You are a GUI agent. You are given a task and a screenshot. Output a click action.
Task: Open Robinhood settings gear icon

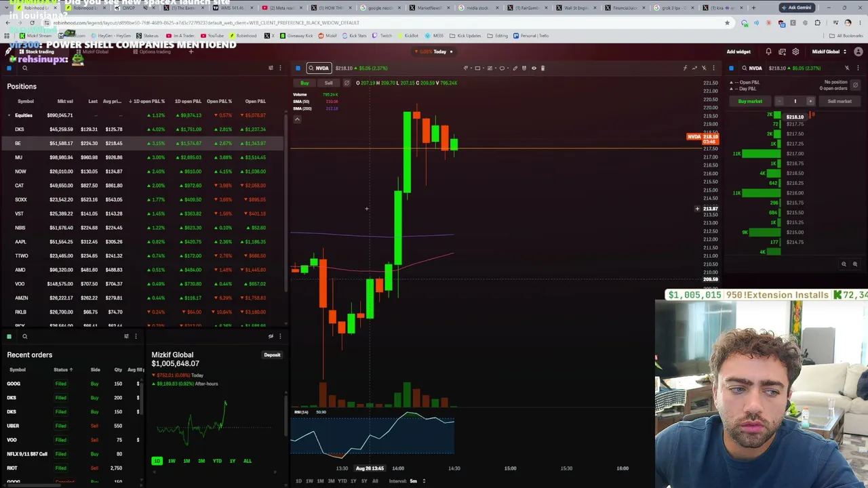pyautogui.click(x=795, y=52)
